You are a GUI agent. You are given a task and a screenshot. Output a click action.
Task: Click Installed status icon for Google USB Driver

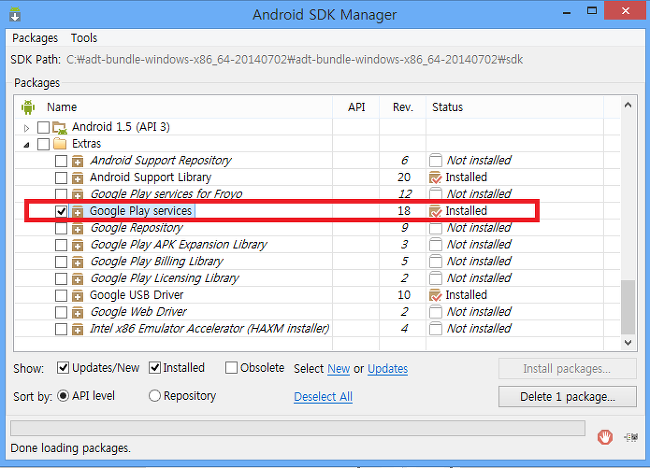point(435,295)
